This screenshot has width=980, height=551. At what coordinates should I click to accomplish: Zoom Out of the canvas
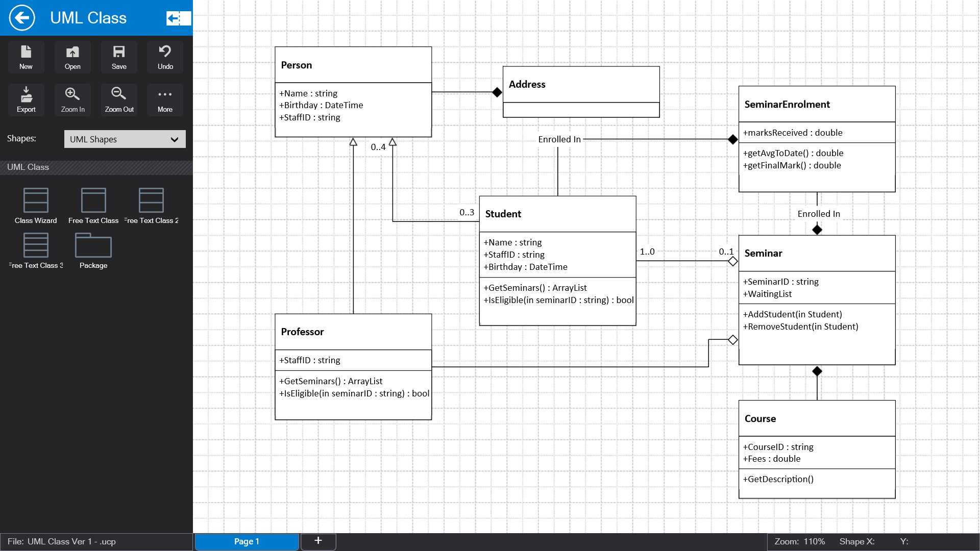pyautogui.click(x=119, y=99)
